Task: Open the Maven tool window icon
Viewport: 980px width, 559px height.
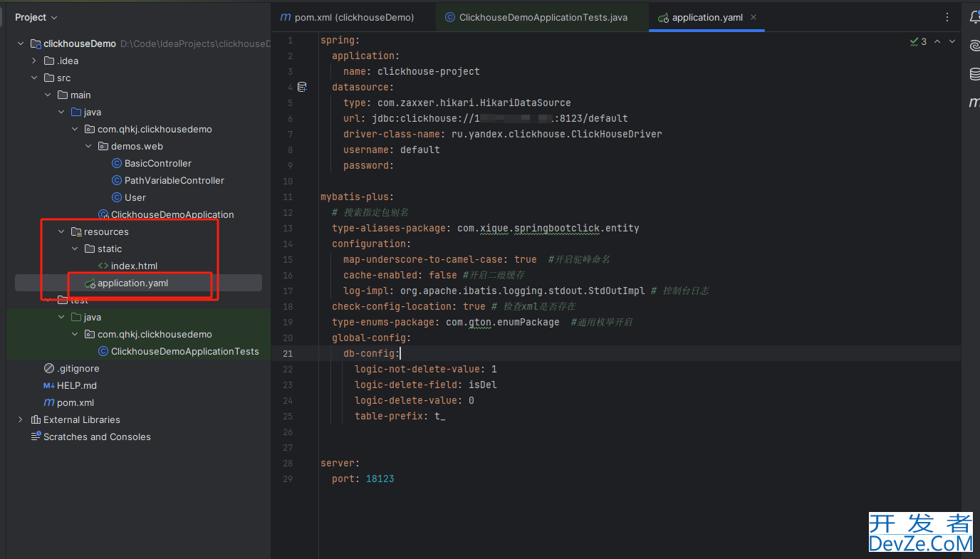Action: tap(974, 103)
